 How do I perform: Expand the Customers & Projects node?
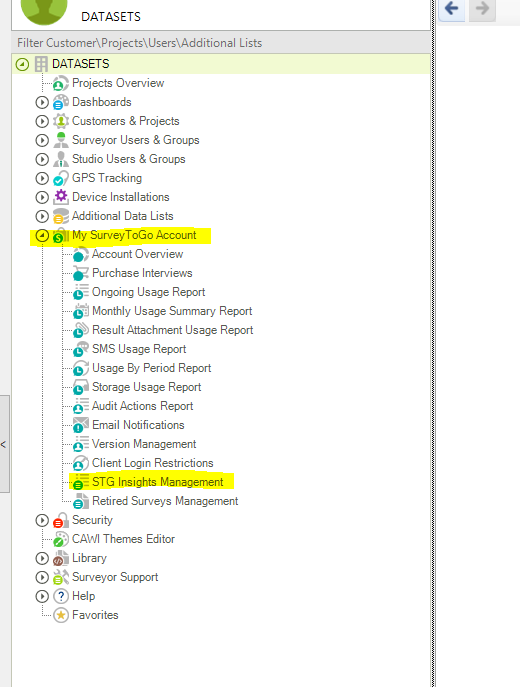coord(42,121)
